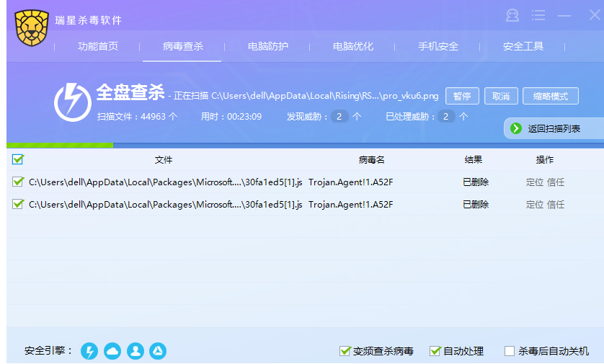Click the Rising lion shield logo
604x364 pixels.
pyautogui.click(x=32, y=27)
